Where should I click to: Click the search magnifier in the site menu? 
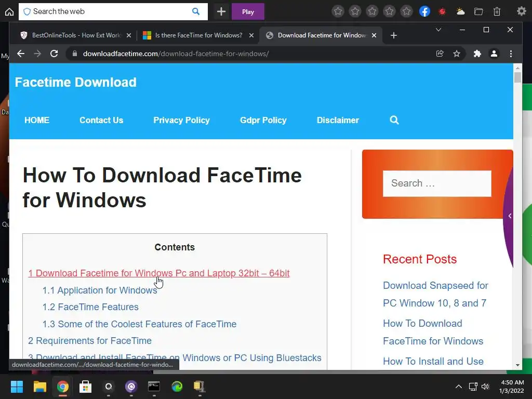(394, 120)
